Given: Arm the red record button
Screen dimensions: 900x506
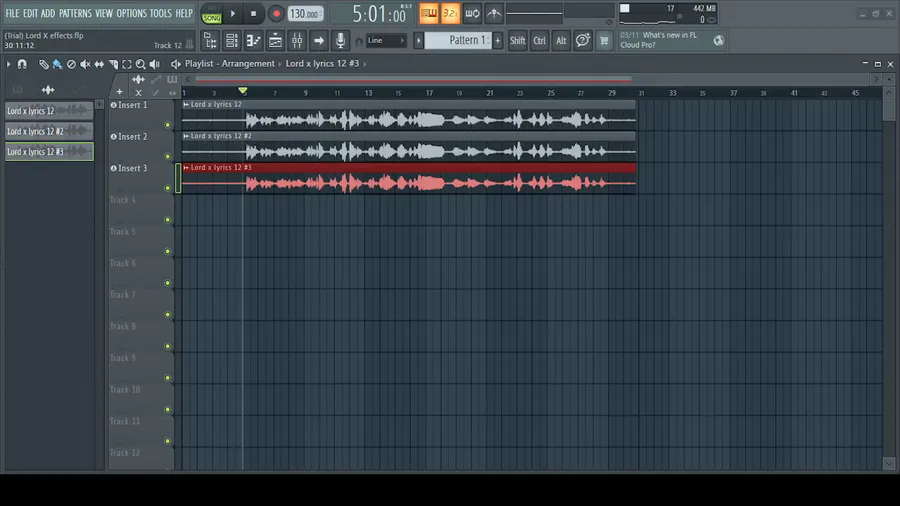Looking at the screenshot, I should pyautogui.click(x=276, y=14).
